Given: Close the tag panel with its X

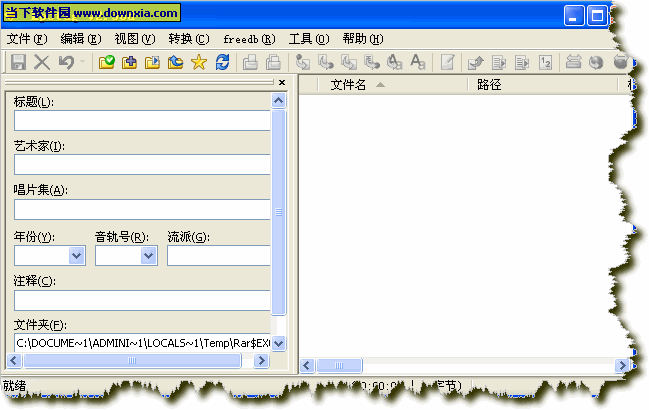Looking at the screenshot, I should 282,82.
